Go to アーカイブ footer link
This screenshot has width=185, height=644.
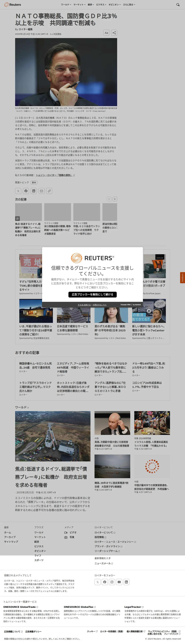click(10, 537)
